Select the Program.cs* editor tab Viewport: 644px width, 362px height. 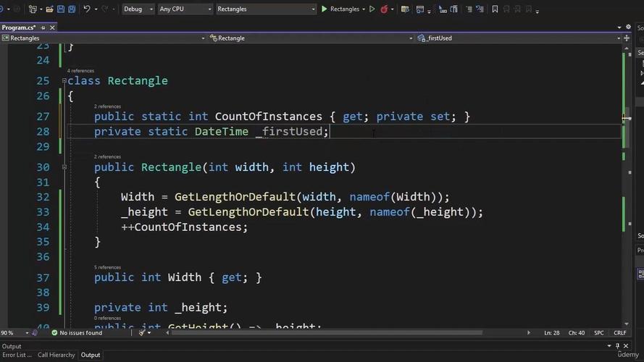[x=19, y=28]
